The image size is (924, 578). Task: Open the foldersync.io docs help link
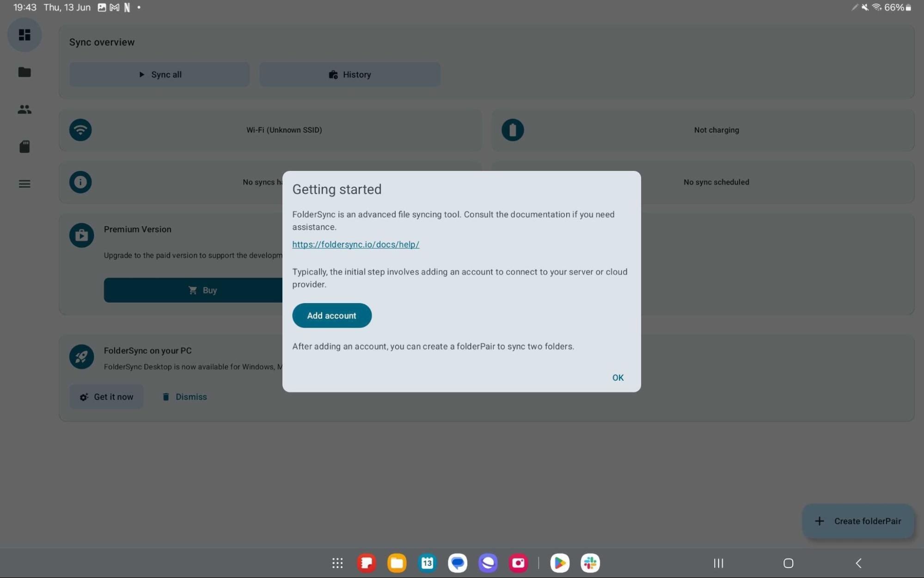[355, 244]
